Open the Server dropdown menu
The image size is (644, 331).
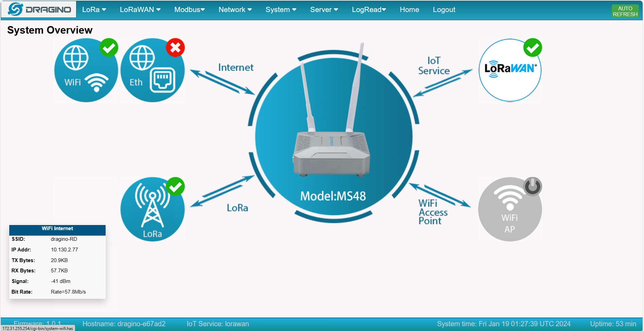pyautogui.click(x=324, y=10)
